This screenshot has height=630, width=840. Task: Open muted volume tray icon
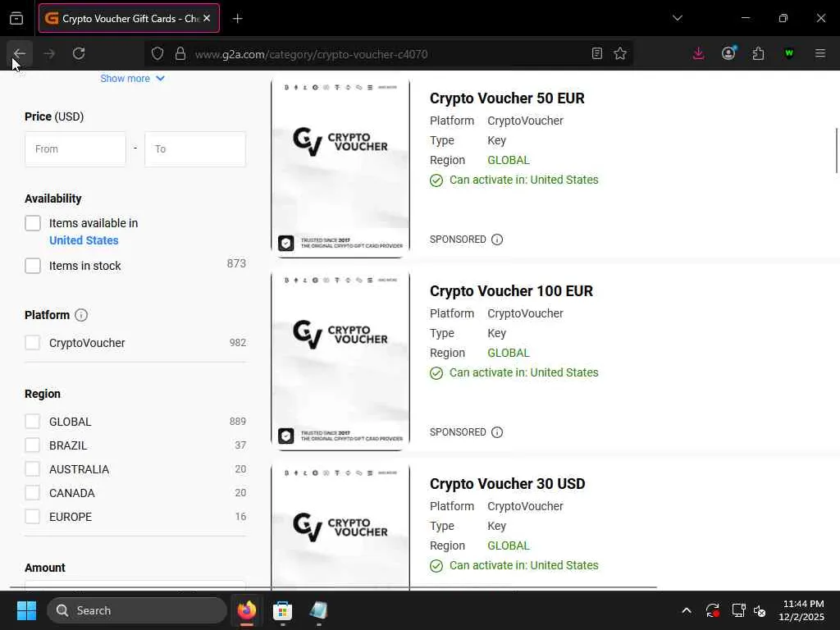tap(760, 610)
